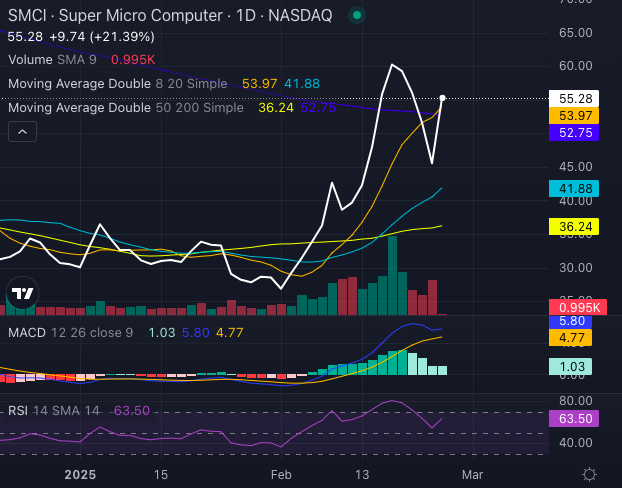
Task: Open chart settings gear icon
Action: coord(590,474)
